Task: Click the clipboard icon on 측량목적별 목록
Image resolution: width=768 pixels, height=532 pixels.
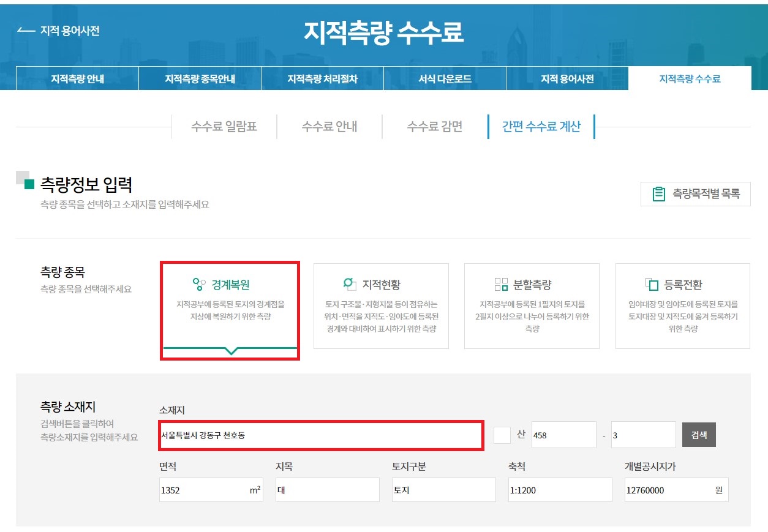Action: (x=659, y=193)
